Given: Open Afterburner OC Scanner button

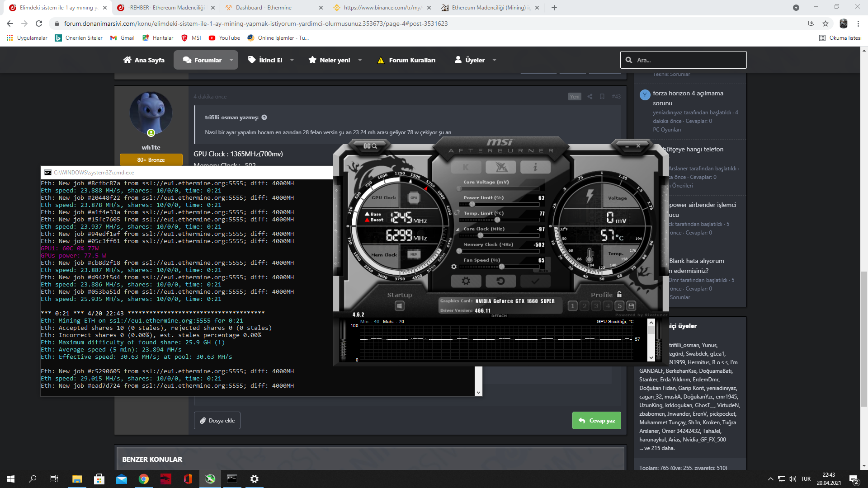Looking at the screenshot, I should click(x=370, y=146).
